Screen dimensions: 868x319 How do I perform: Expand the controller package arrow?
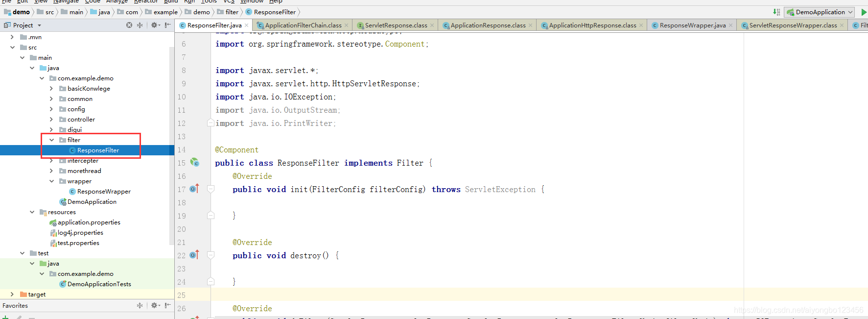point(51,120)
